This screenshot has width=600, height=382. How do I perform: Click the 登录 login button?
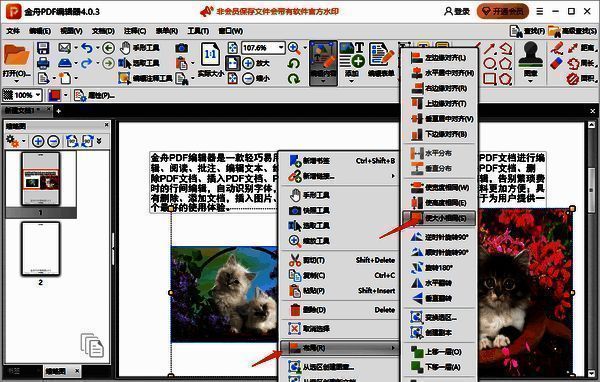point(457,11)
